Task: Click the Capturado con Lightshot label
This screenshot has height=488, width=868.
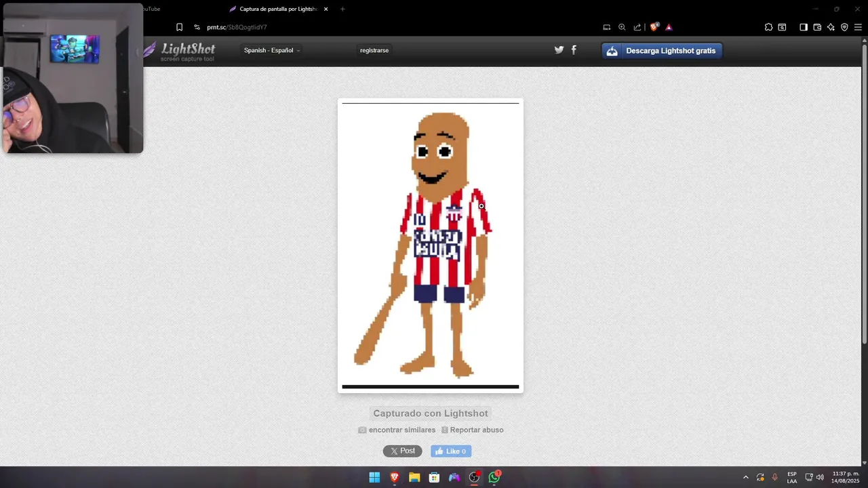Action: tap(431, 413)
